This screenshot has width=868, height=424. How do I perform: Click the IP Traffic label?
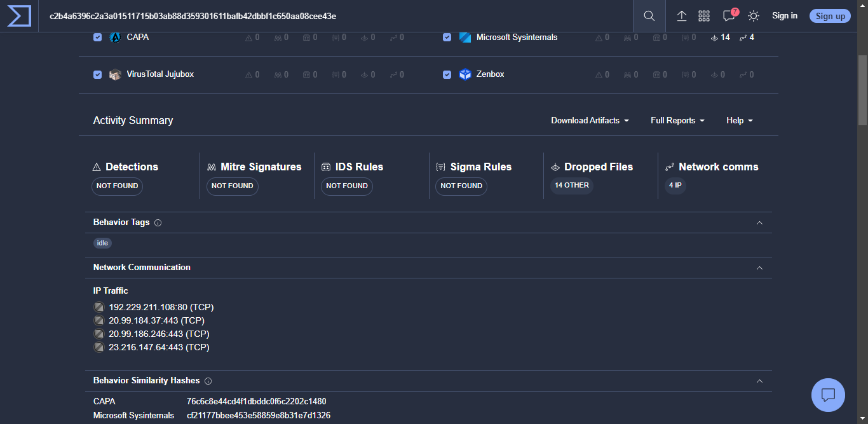tap(111, 291)
